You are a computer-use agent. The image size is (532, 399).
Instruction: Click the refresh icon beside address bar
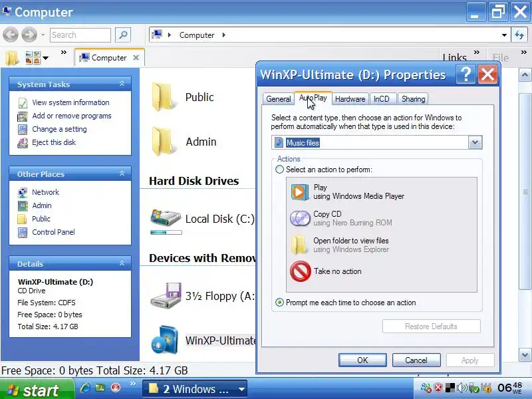pyautogui.click(x=519, y=35)
